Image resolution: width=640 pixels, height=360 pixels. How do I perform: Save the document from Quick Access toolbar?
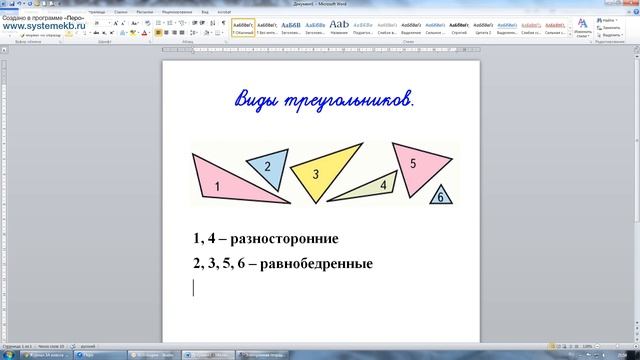[x=12, y=4]
